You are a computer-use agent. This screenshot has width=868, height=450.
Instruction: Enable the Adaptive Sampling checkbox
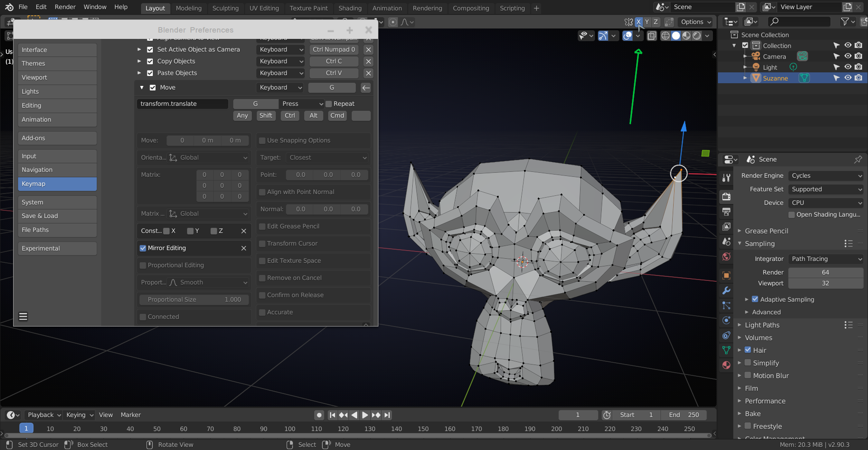(755, 299)
